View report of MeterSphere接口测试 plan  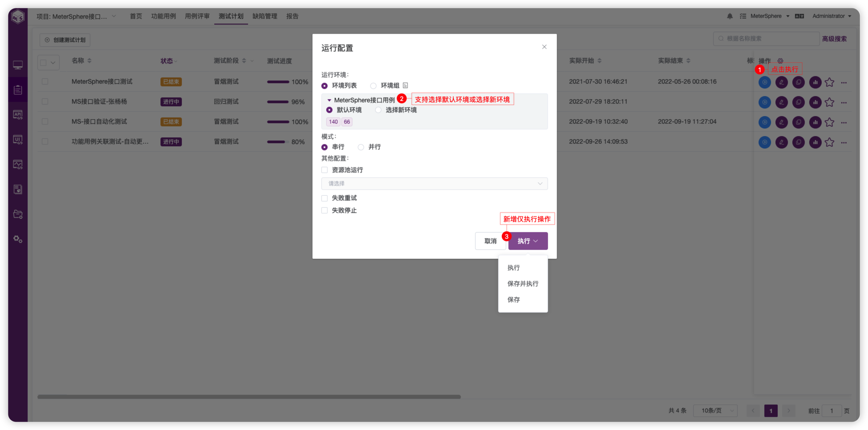816,82
